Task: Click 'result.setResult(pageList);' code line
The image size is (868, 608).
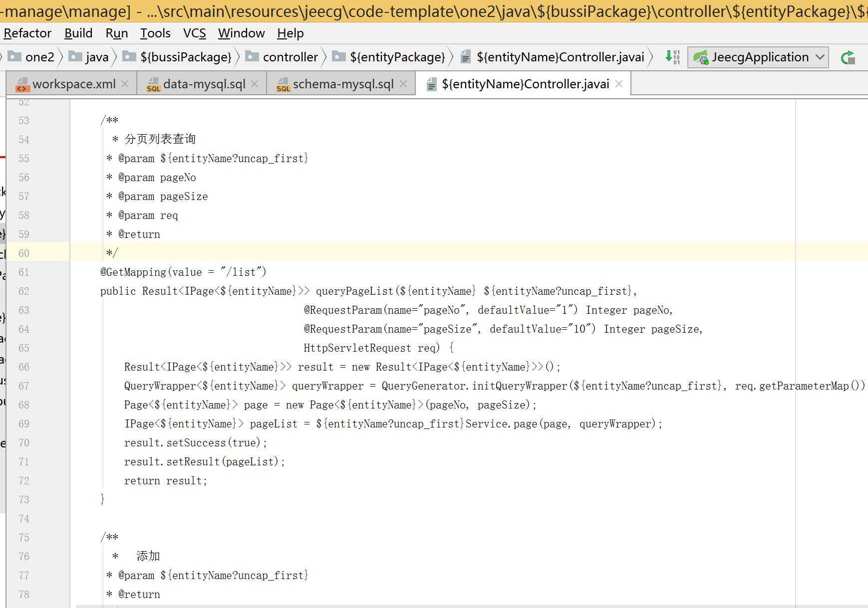Action: click(205, 462)
